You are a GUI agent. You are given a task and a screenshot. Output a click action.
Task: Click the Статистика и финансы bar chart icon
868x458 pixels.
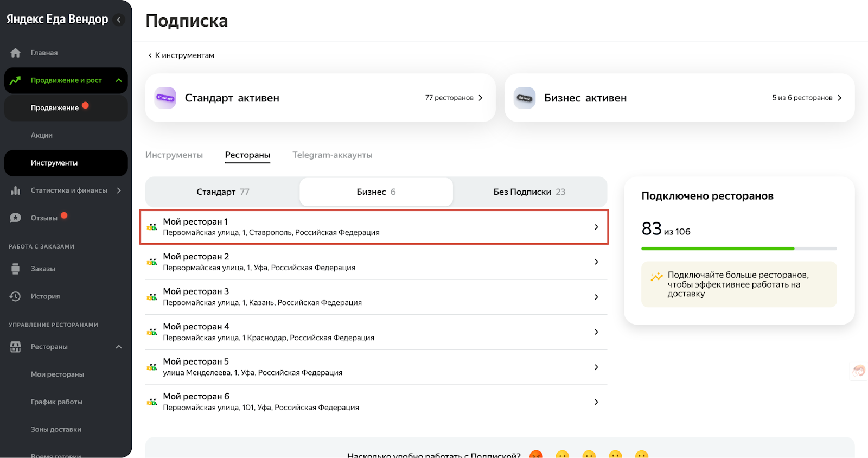16,190
